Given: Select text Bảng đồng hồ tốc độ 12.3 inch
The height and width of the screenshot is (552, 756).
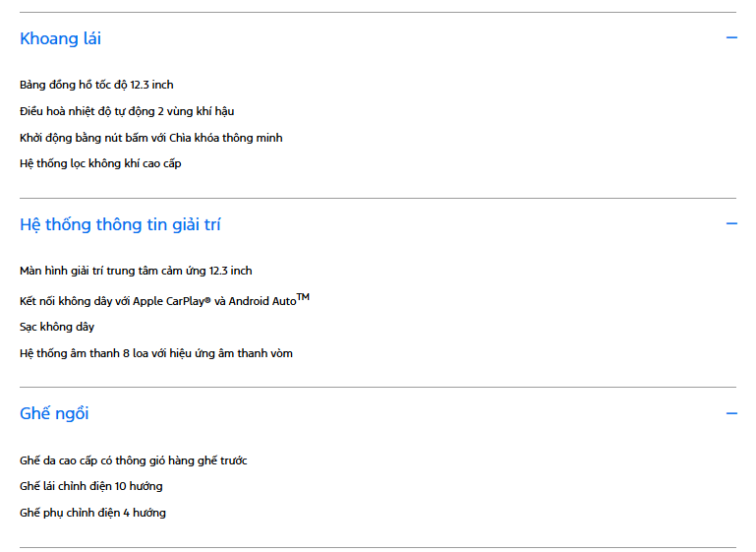Looking at the screenshot, I should pos(96,85).
